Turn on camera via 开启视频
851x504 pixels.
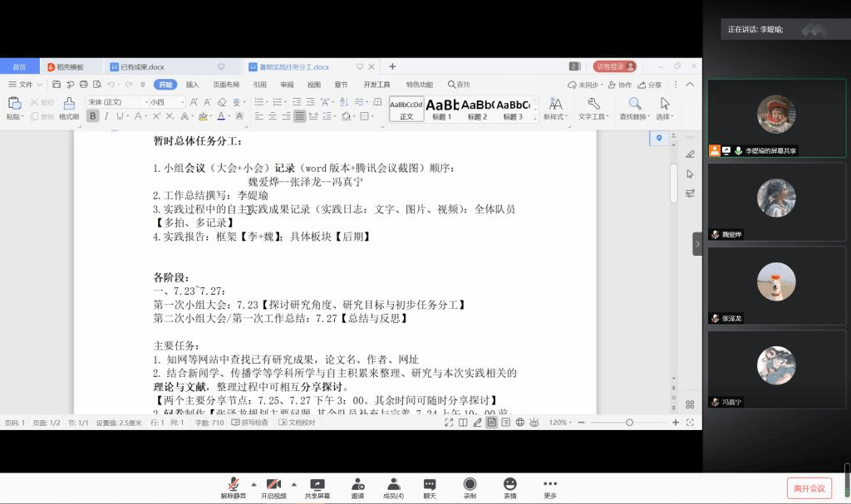(x=273, y=485)
